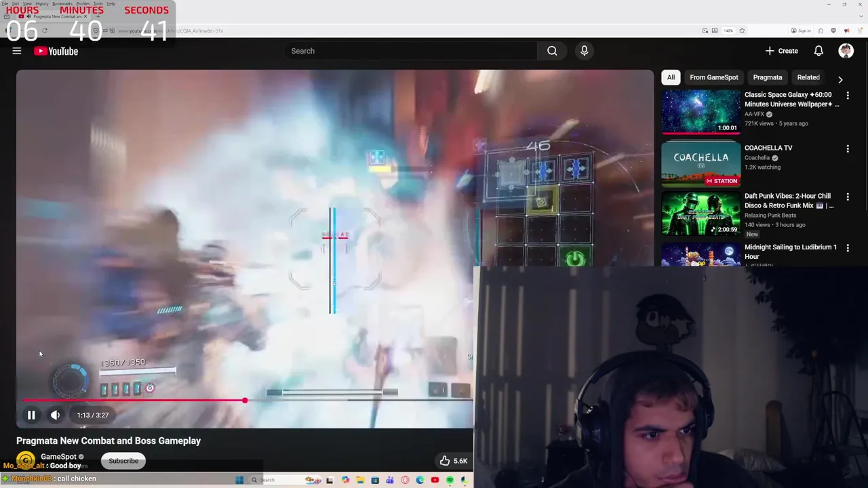This screenshot has width=868, height=488.
Task: Select the Related filter chip
Action: (x=808, y=77)
